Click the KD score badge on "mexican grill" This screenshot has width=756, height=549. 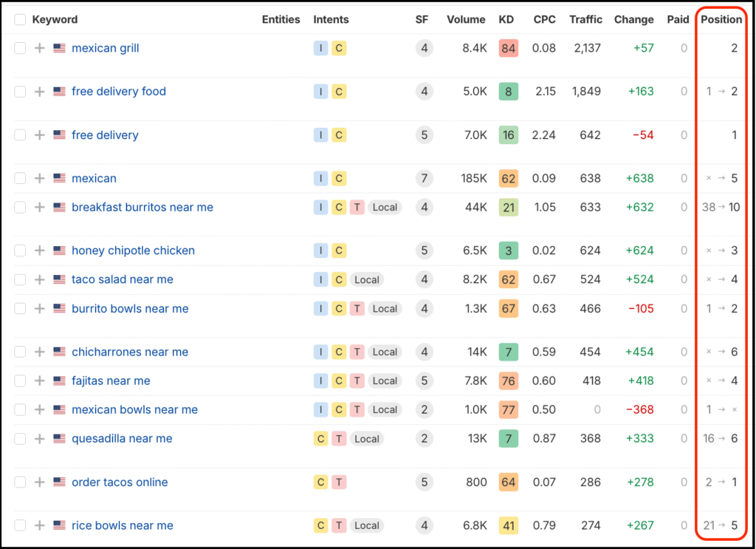point(507,48)
